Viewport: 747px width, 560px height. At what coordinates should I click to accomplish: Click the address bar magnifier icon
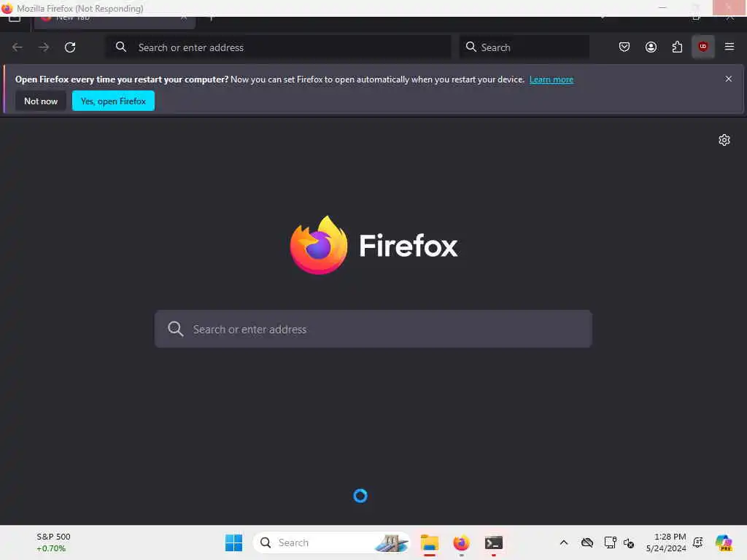[x=121, y=47]
